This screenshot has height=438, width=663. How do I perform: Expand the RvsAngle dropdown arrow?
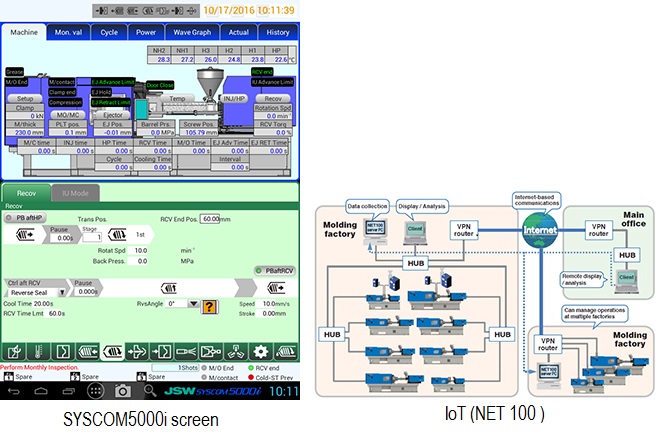(193, 304)
